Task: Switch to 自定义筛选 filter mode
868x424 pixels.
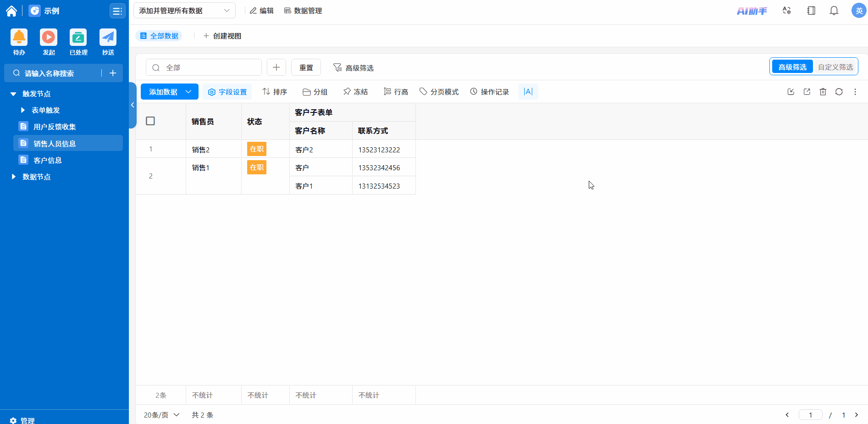Action: pyautogui.click(x=835, y=67)
